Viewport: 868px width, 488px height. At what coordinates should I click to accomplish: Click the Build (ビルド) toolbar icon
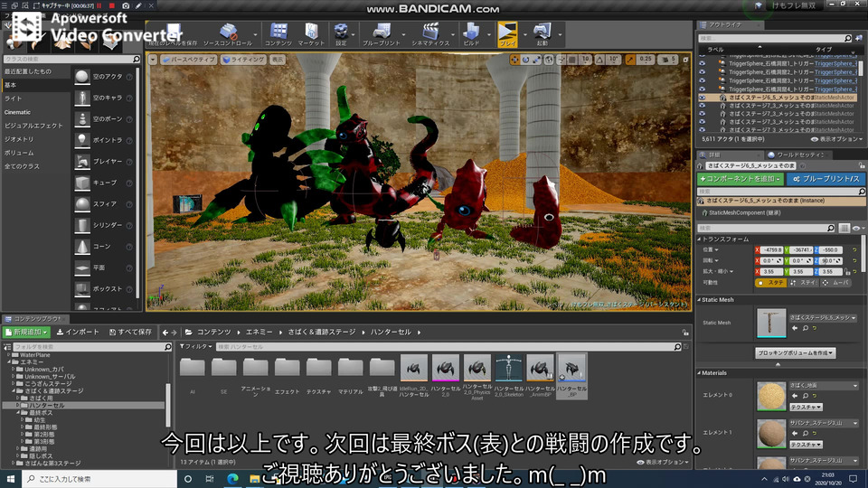tap(472, 34)
